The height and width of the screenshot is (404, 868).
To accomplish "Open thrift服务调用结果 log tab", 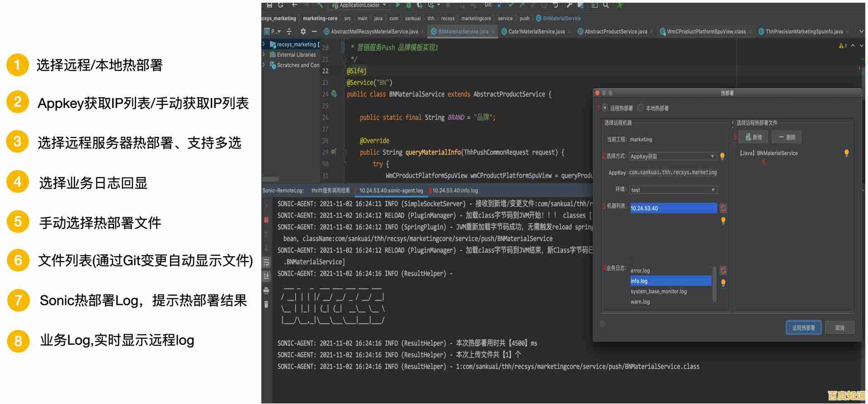I will tap(330, 191).
